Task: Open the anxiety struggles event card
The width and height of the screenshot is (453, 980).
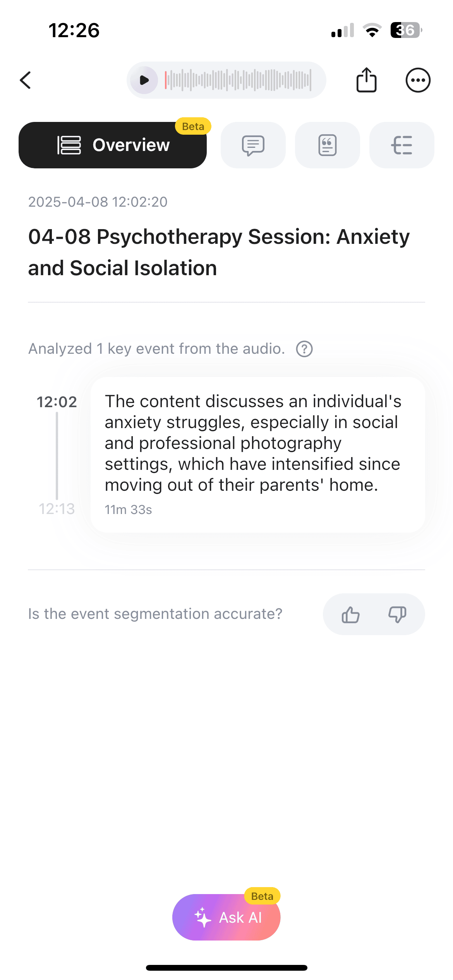Action: [x=257, y=454]
